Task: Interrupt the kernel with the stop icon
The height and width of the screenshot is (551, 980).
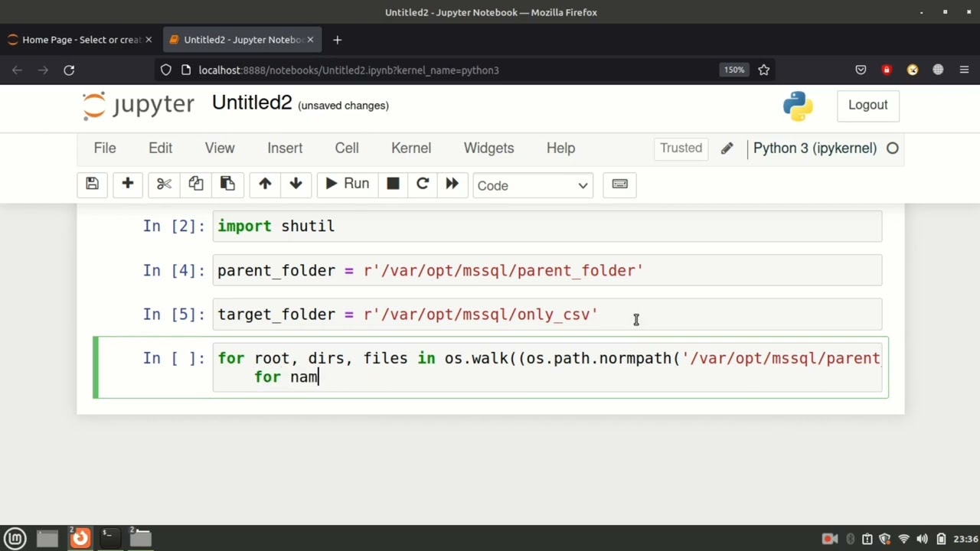Action: click(393, 184)
